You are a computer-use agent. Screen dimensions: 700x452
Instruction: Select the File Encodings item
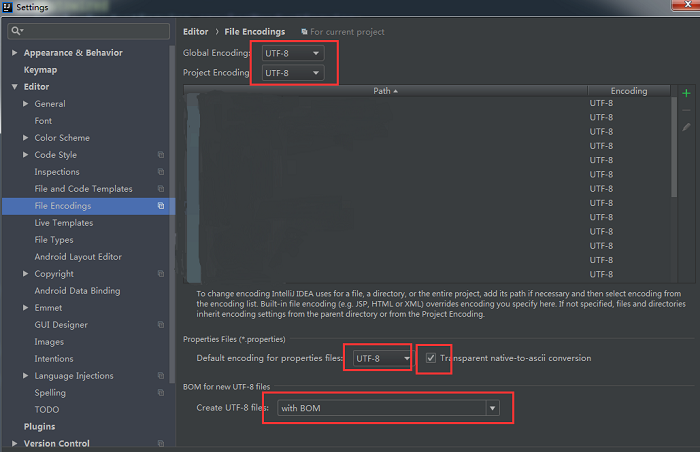click(x=88, y=205)
